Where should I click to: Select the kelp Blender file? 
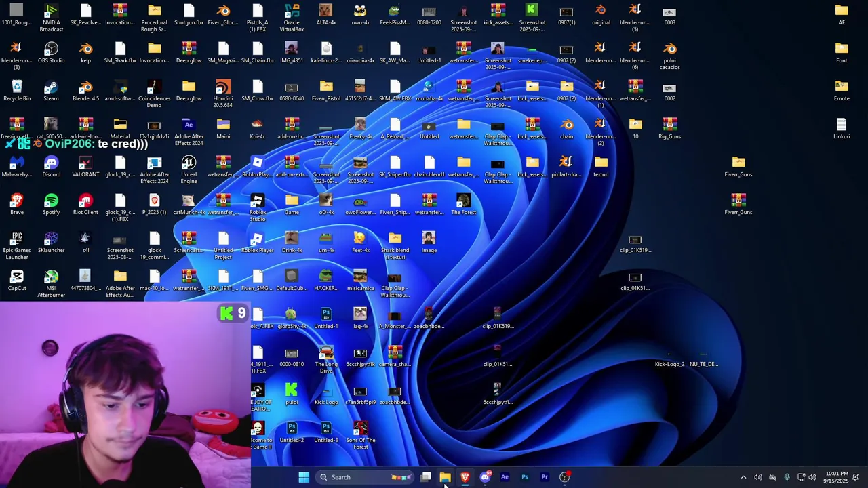click(85, 52)
